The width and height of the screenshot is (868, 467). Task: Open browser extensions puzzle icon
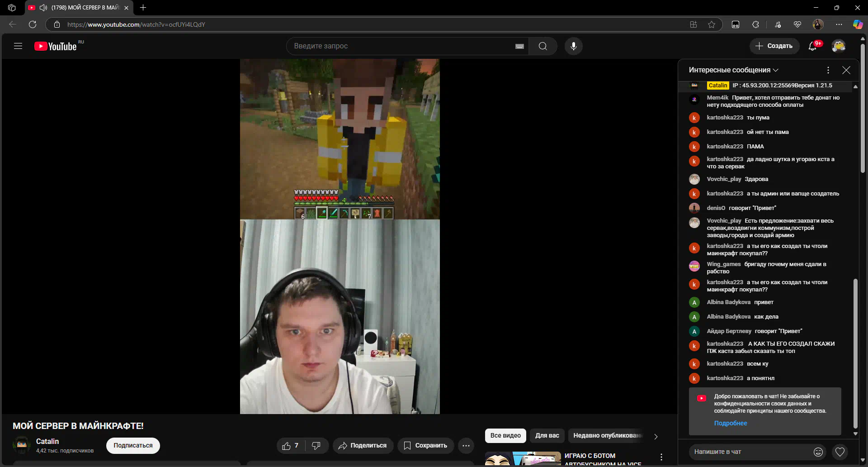coord(755,24)
